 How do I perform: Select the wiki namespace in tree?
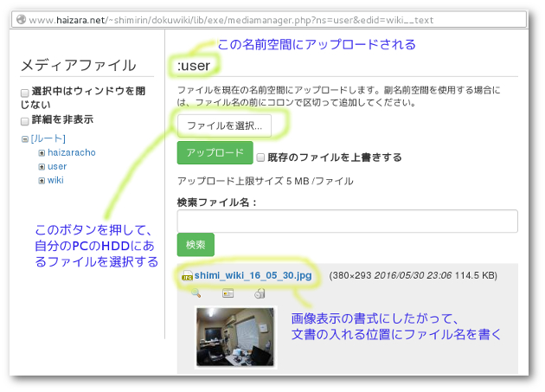click(55, 180)
